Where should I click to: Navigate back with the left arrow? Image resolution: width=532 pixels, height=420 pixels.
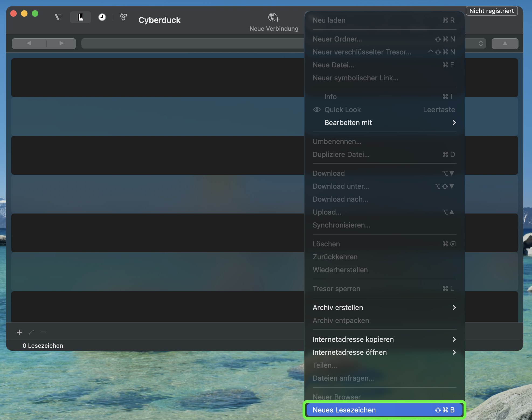29,43
